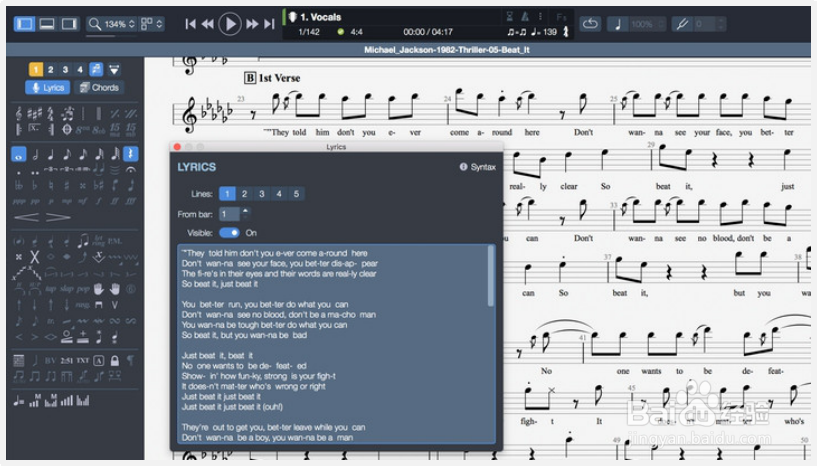817x467 pixels.
Task: Click the treble clef icon
Action: [x=19, y=114]
